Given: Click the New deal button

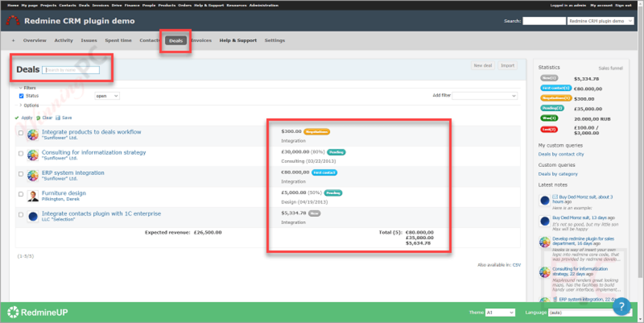Looking at the screenshot, I should 483,65.
